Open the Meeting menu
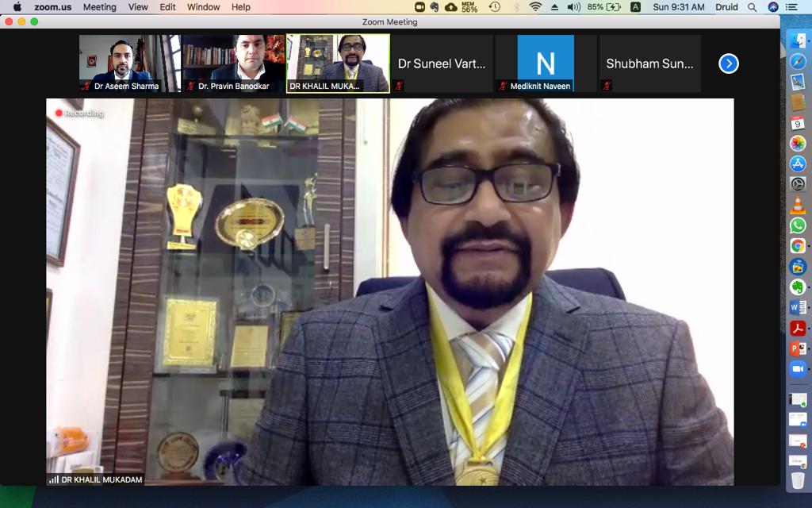Viewport: 812px width, 508px height. [x=99, y=7]
